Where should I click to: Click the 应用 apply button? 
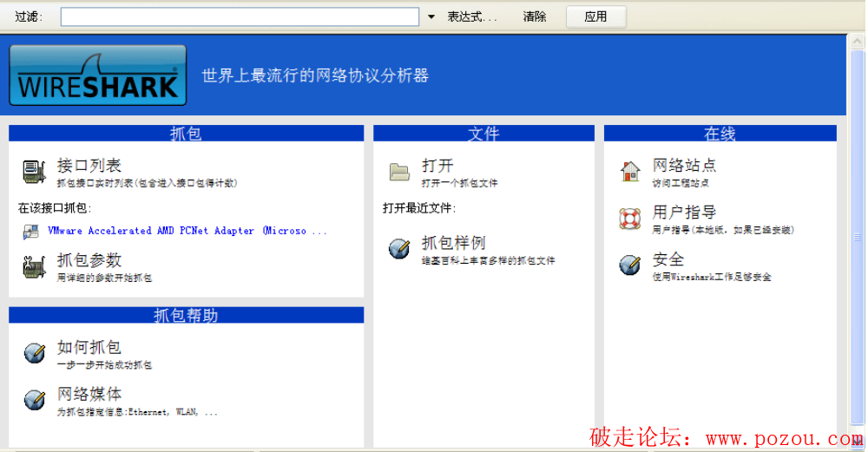(595, 16)
